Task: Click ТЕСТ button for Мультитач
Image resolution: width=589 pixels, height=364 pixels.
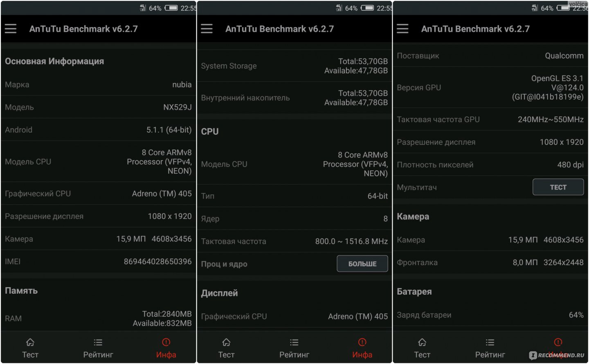Action: 558,187
